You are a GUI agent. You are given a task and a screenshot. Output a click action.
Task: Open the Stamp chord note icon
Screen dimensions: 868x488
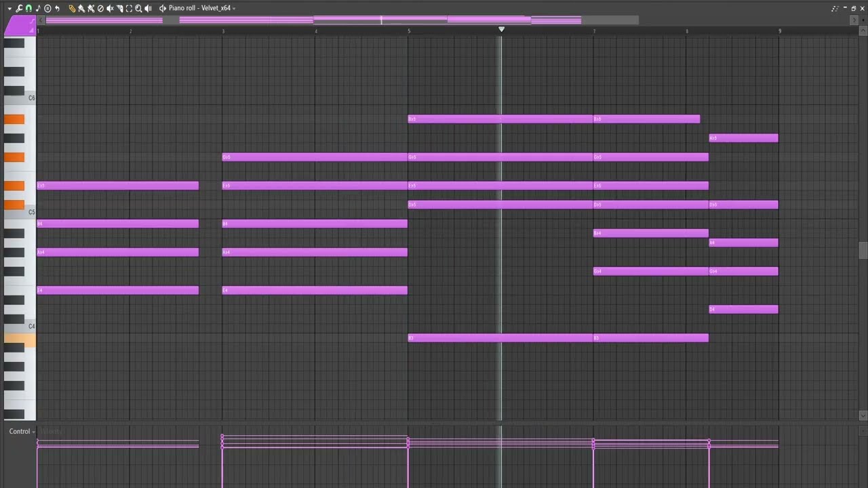(38, 8)
